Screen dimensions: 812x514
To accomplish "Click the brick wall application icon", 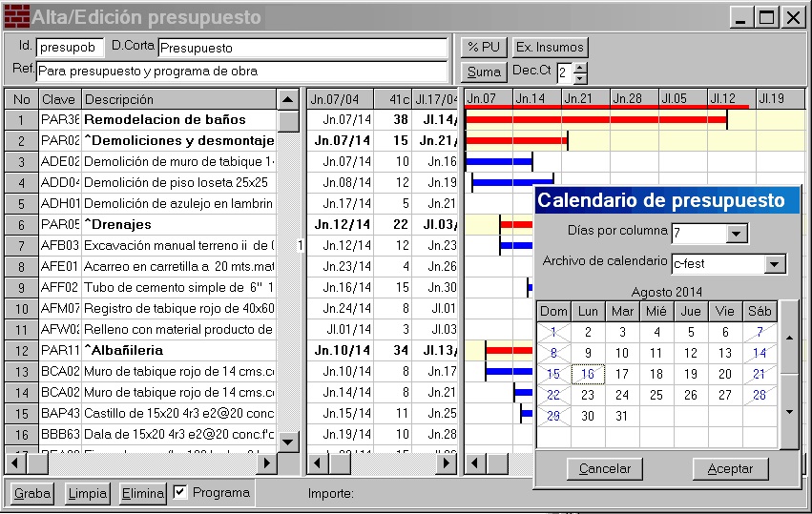I will click(16, 16).
